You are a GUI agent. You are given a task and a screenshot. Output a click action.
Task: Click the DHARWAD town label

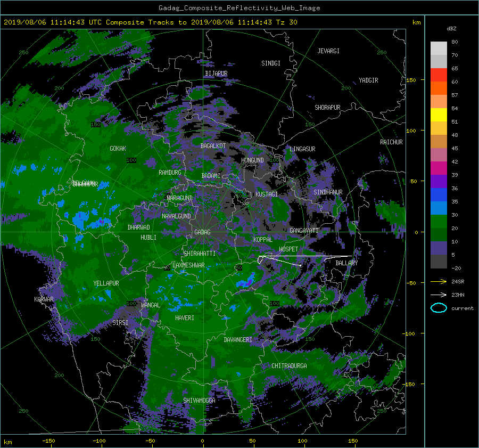pos(138,227)
